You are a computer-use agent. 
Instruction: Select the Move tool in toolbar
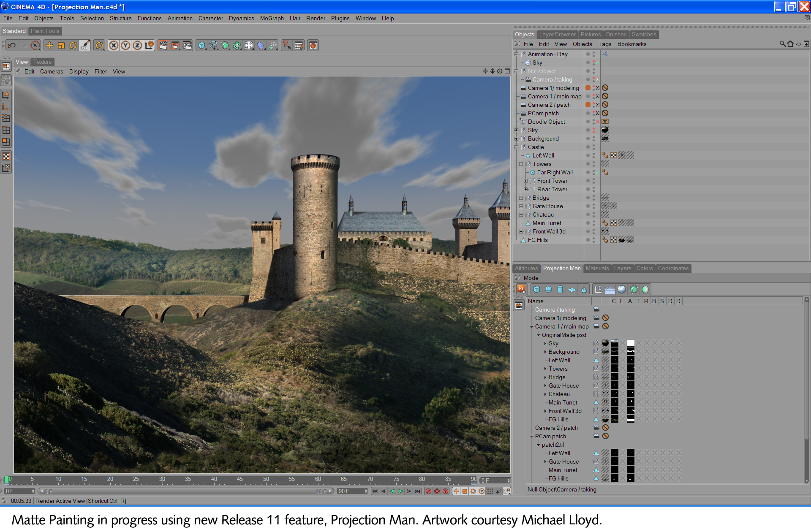coord(49,46)
